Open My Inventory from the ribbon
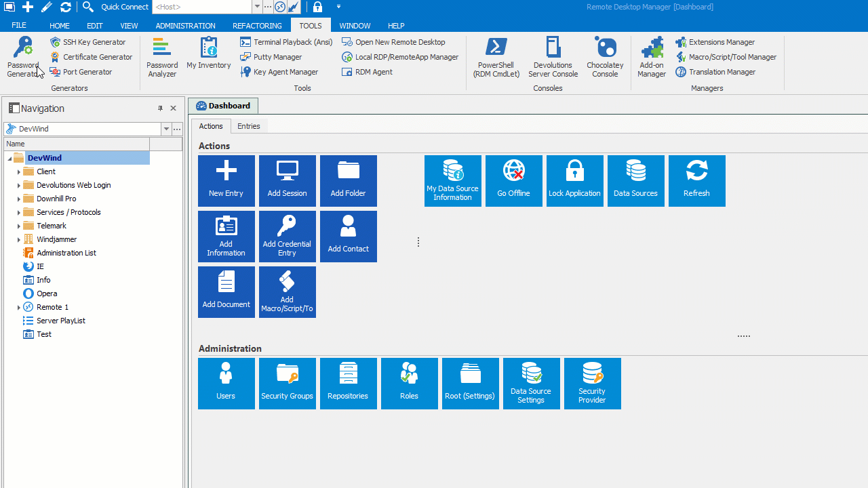The width and height of the screenshot is (868, 488). pyautogui.click(x=209, y=54)
